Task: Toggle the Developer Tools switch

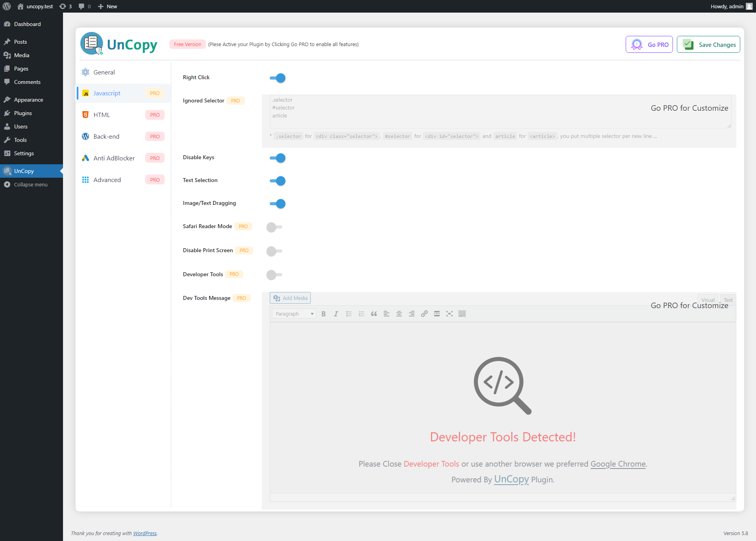Action: (274, 275)
